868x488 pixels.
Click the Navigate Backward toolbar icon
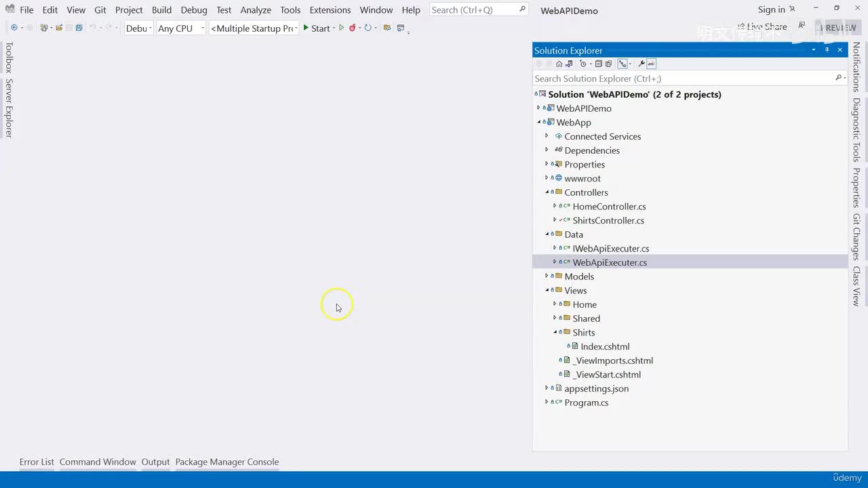coord(14,28)
